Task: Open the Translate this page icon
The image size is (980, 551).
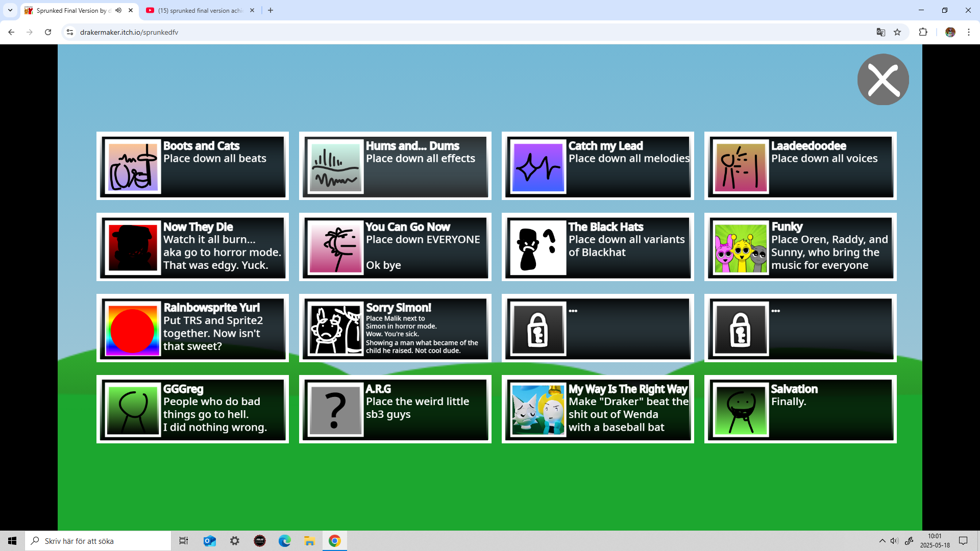Action: pos(880,32)
